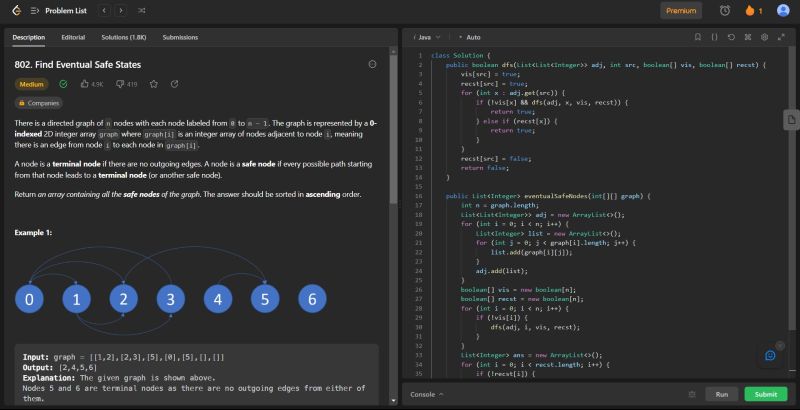Click the description scroll down arrow
The image size is (800, 410).
pos(393,401)
